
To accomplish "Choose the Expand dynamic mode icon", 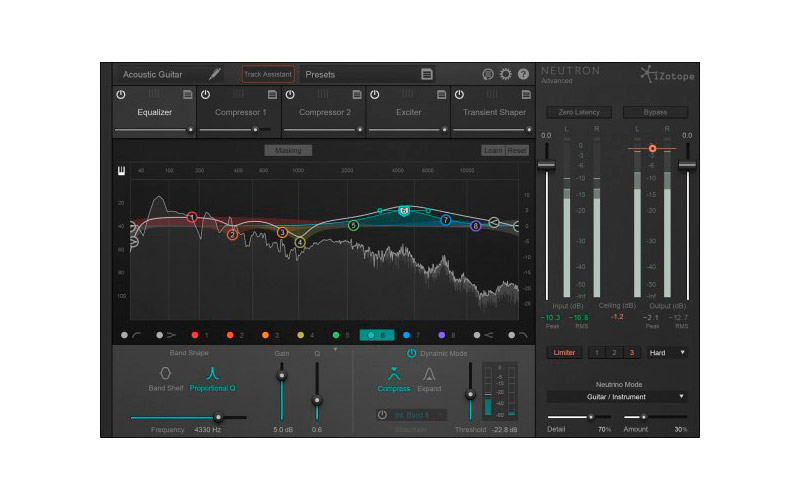I will pos(429,373).
